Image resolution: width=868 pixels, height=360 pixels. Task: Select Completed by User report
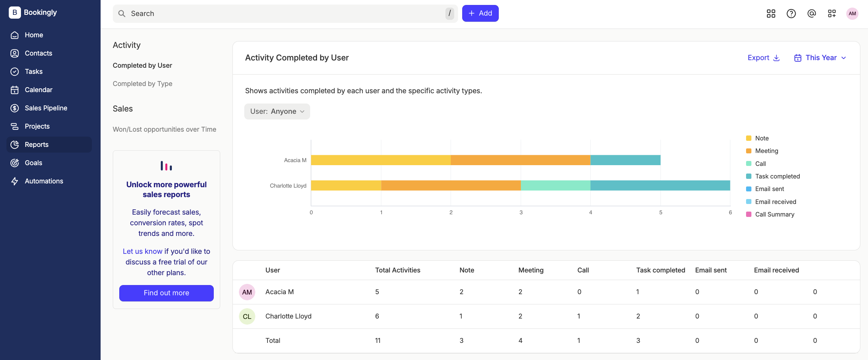(x=142, y=65)
